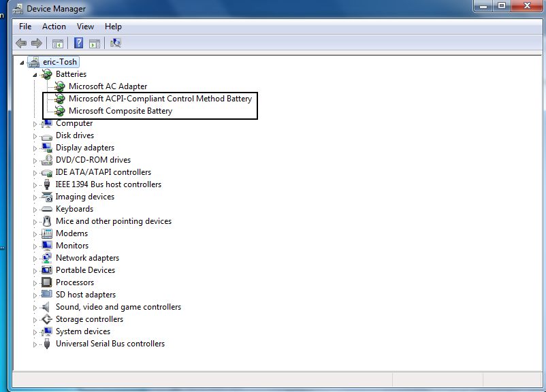This screenshot has width=546, height=392.
Task: Select the Microsoft AC Adapter device icon
Action: (59, 86)
